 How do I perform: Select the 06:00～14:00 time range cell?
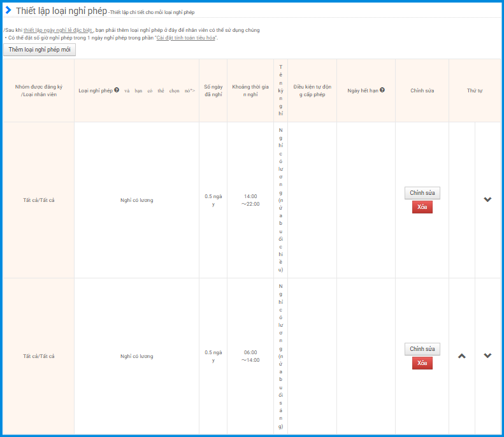250,356
